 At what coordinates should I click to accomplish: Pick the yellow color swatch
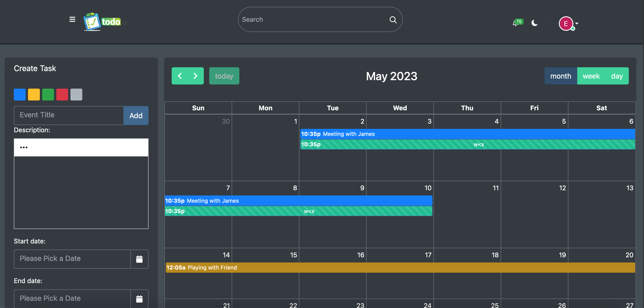[34, 94]
